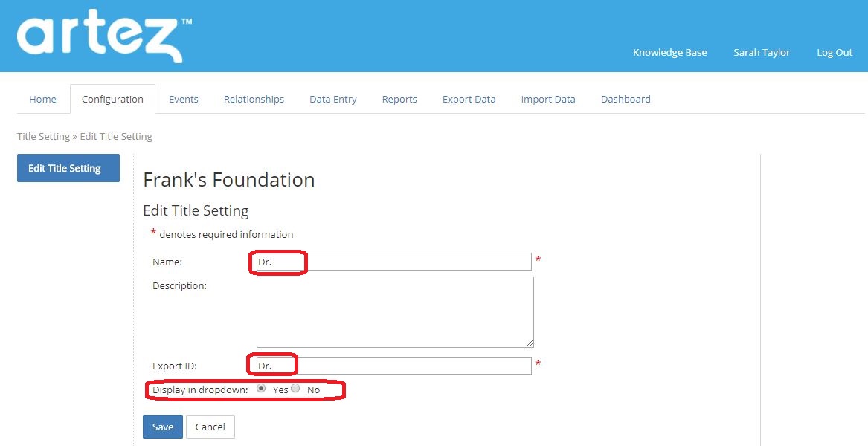The image size is (868, 446).
Task: Open the Relationships tab
Action: [x=254, y=99]
